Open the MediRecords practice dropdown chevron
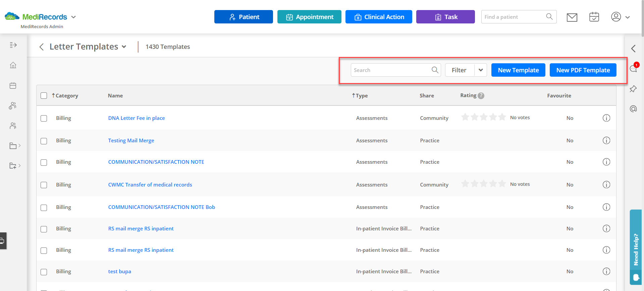Image resolution: width=644 pixels, height=291 pixels. tap(73, 17)
